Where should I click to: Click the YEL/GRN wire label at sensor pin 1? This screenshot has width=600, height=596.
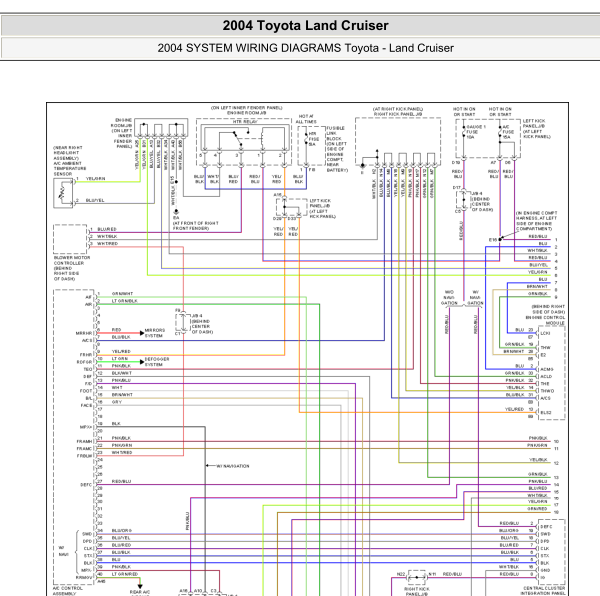(x=95, y=179)
